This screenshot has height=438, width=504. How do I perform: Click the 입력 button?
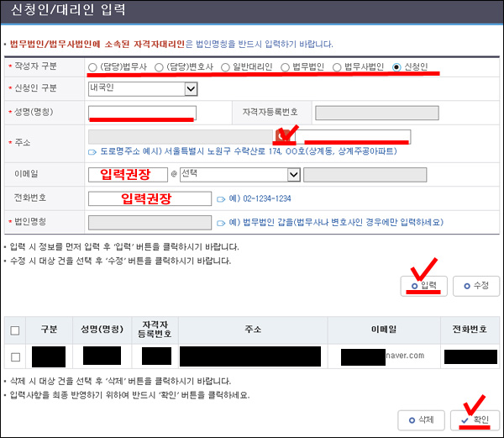[423, 286]
